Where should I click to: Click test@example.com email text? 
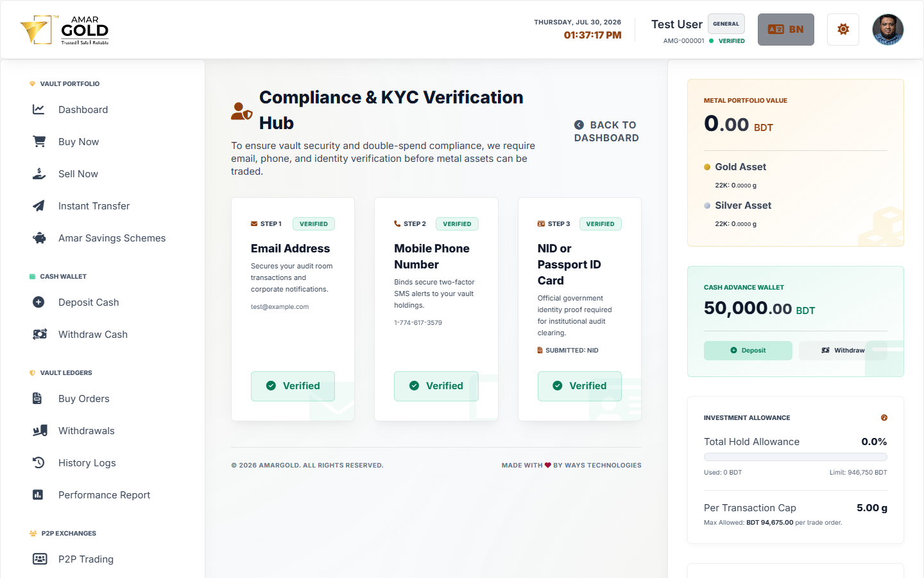click(280, 307)
